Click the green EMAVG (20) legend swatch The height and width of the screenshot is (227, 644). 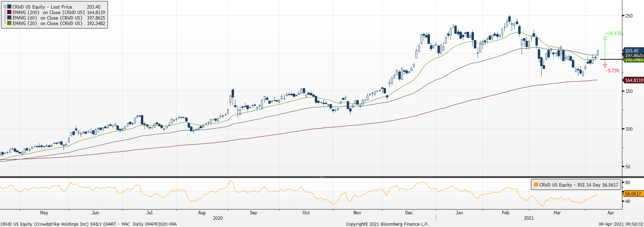10,23
